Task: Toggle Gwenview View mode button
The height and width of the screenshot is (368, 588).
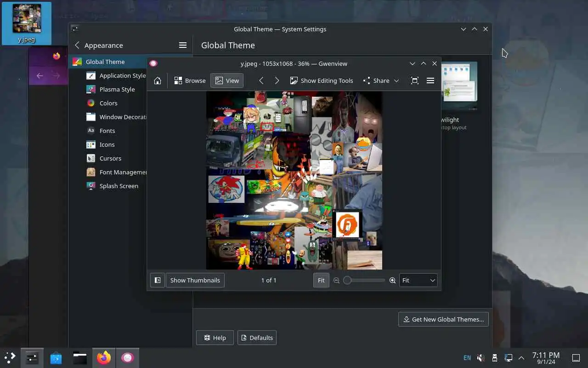Action: tap(227, 80)
